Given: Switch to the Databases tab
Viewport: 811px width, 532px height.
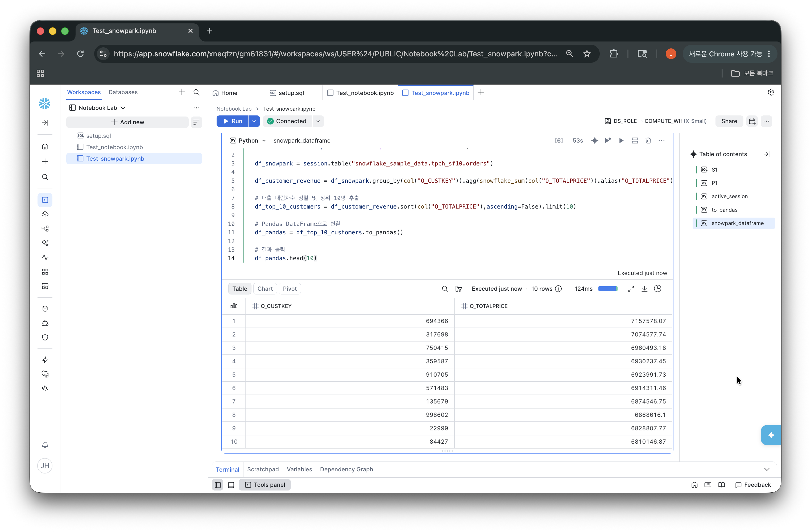Looking at the screenshot, I should 123,92.
